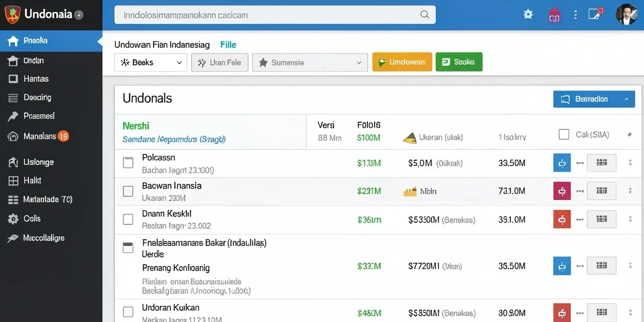Open the settings gear in top bar
Image resolution: width=644 pixels, height=322 pixels.
[x=528, y=15]
